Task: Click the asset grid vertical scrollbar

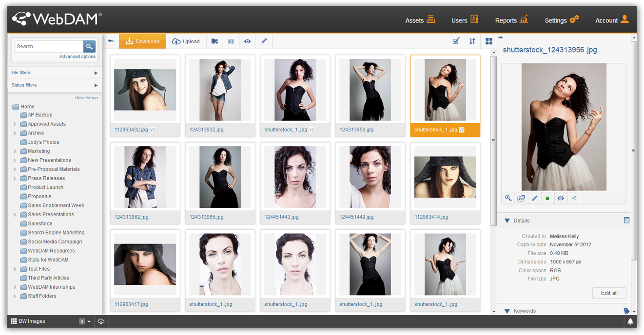Action: point(493,141)
